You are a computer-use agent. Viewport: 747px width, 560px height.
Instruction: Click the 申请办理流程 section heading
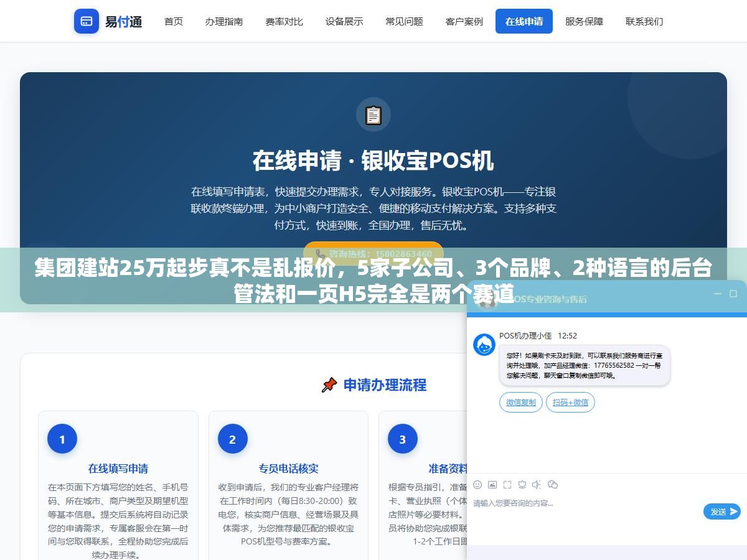point(385,385)
